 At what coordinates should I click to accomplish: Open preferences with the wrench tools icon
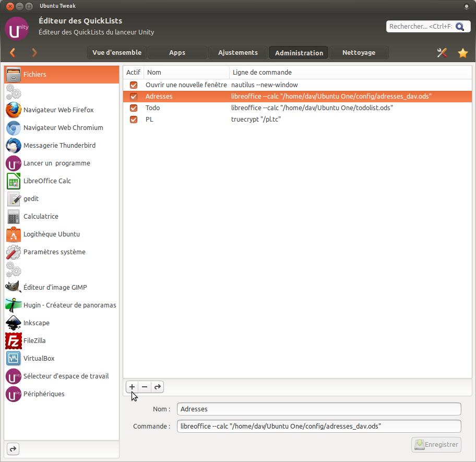coord(442,53)
